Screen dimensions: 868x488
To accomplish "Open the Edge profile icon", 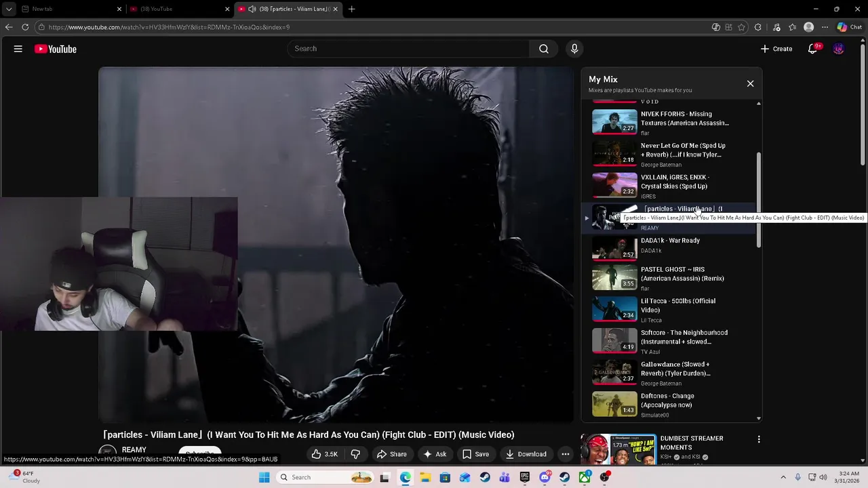I will [x=808, y=27].
